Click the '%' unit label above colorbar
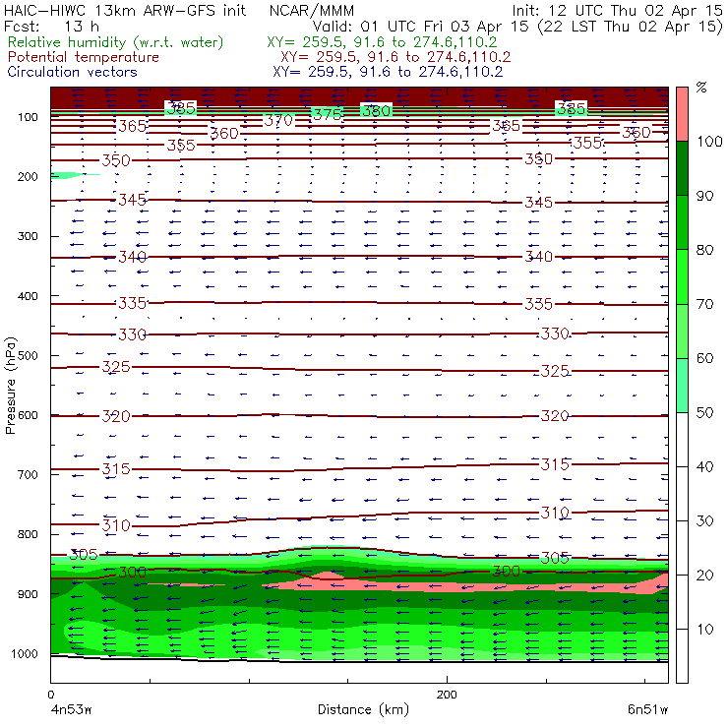 click(701, 88)
